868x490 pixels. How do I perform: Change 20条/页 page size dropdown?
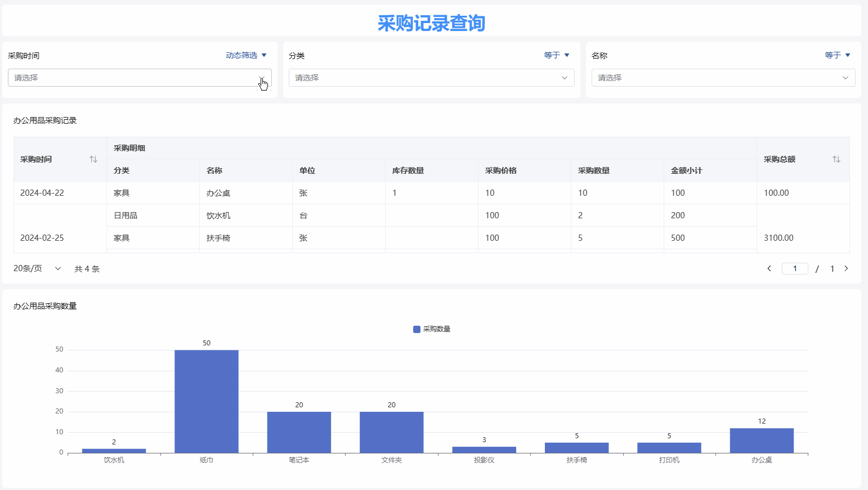[37, 268]
